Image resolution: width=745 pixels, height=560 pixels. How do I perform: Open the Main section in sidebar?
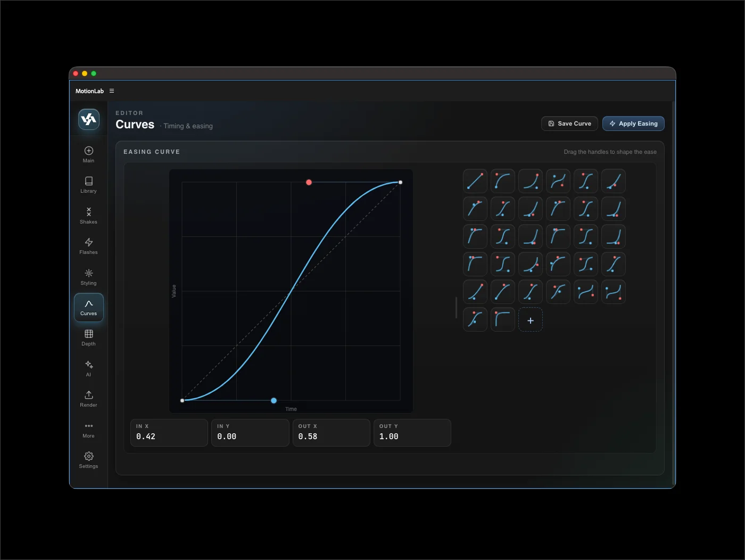pyautogui.click(x=88, y=154)
